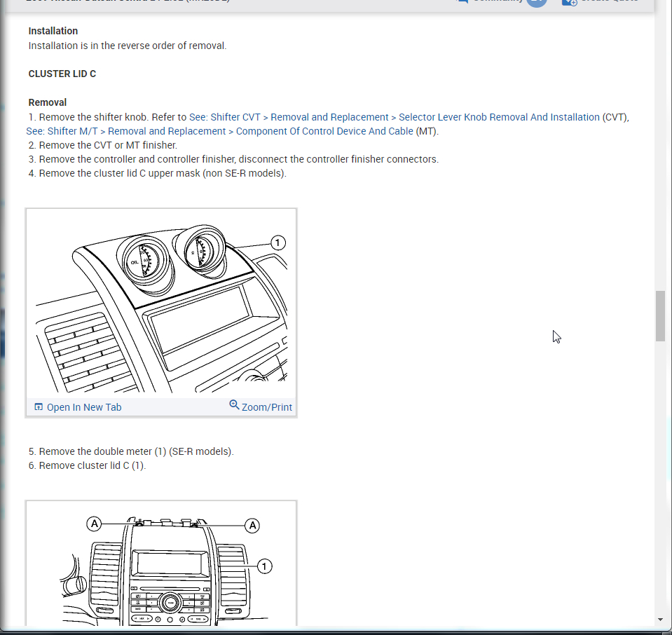This screenshot has height=635, width=672.
Task: Click the scrollbar down arrow
Action: pyautogui.click(x=660, y=620)
